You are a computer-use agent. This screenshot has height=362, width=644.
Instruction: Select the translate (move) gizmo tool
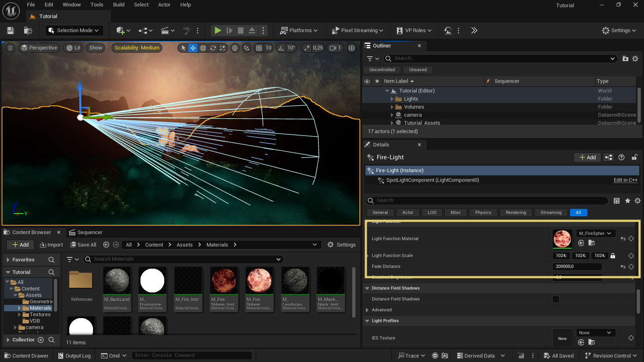193,48
